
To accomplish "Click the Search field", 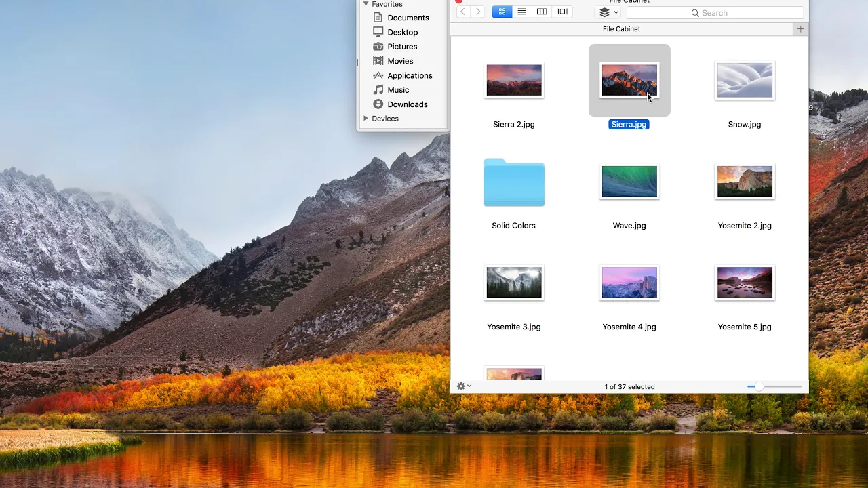I will [x=715, y=13].
